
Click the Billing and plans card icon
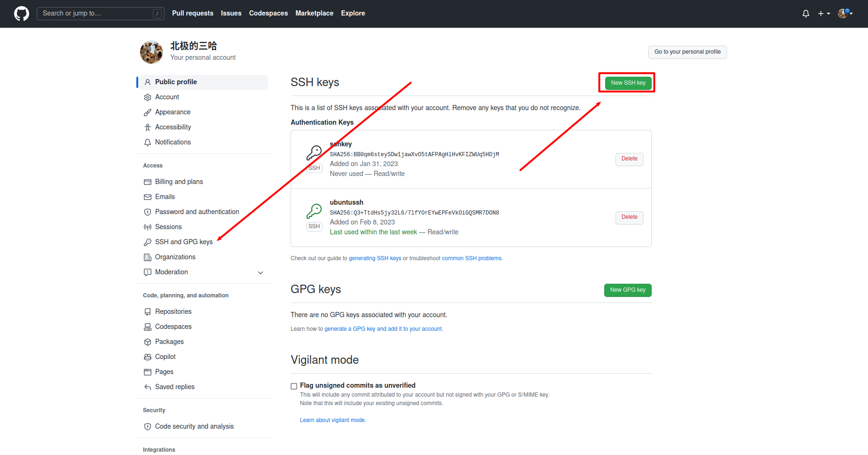click(148, 182)
